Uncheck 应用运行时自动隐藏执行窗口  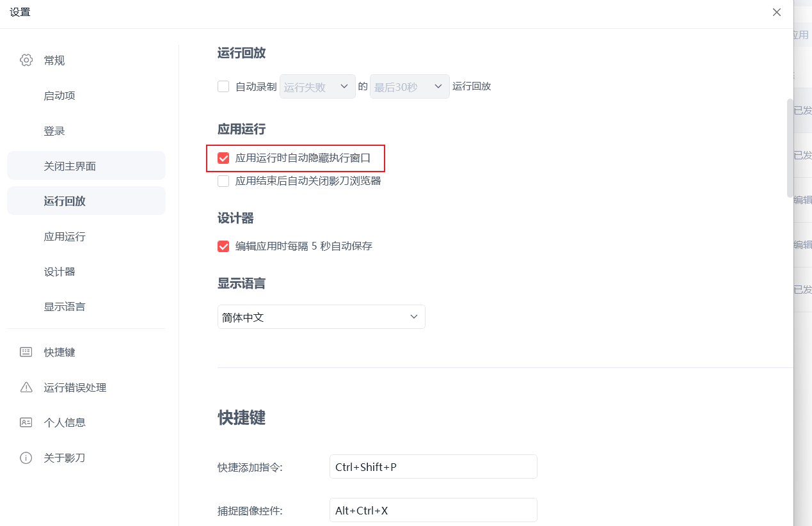[223, 158]
